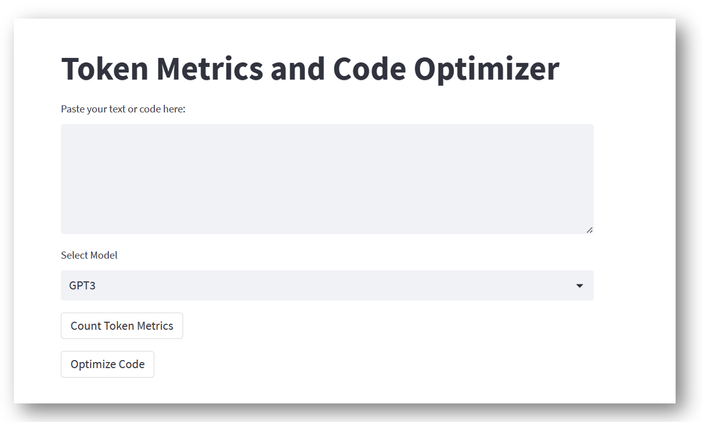Click the GPT3 selected model text

click(x=82, y=286)
